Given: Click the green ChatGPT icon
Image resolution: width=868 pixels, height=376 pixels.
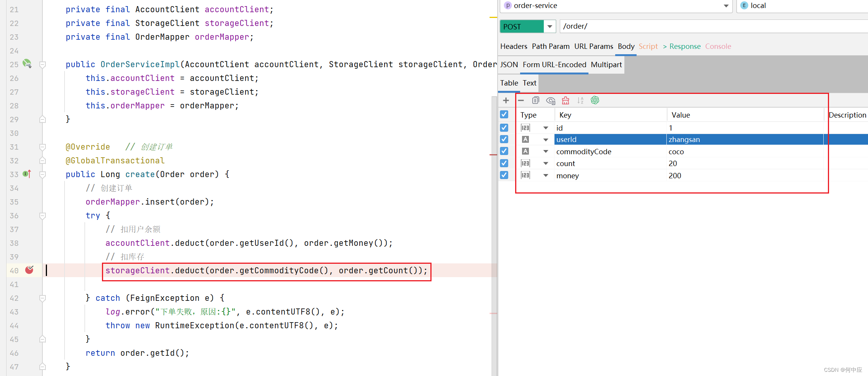Looking at the screenshot, I should pos(595,100).
